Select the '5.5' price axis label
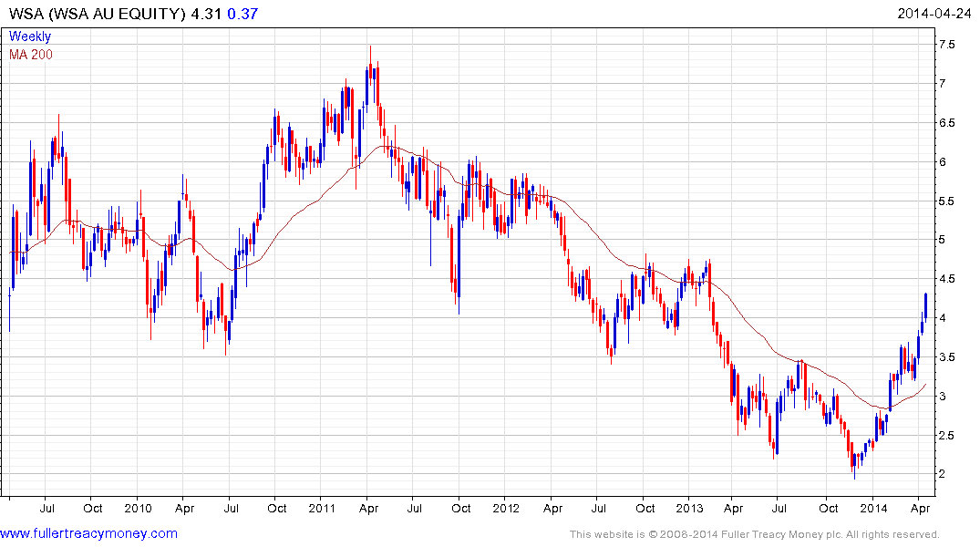 946,201
